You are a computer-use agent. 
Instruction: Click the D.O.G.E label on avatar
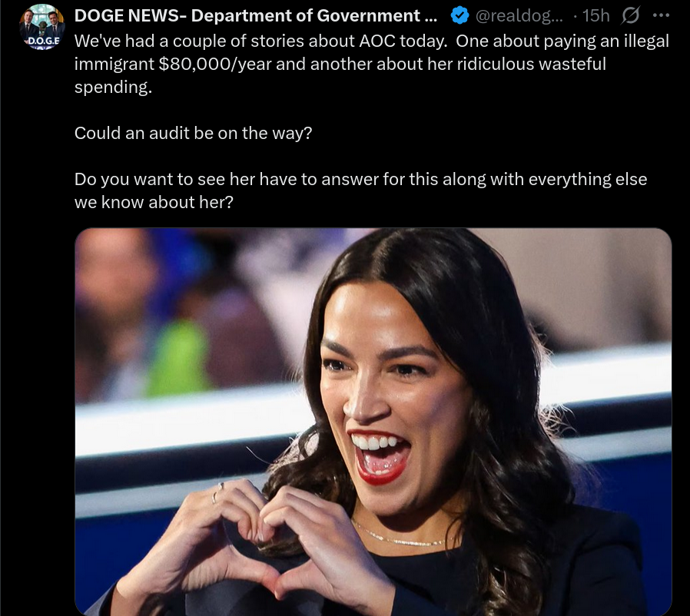point(43,41)
